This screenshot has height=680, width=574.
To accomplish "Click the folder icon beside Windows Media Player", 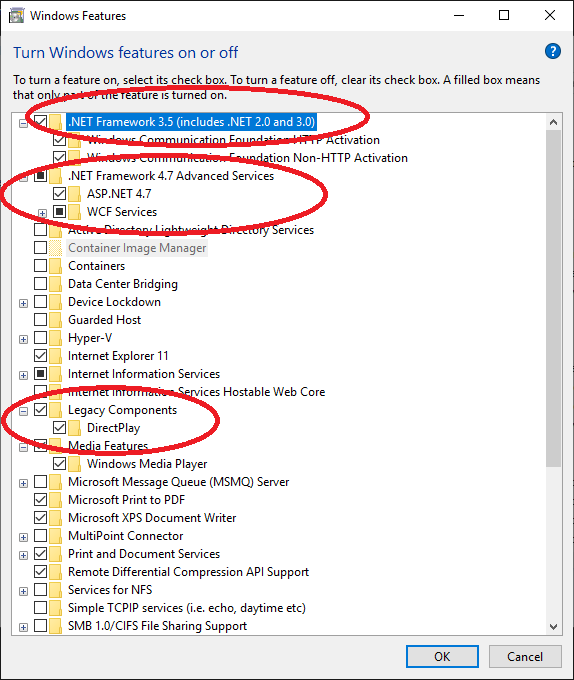I will tap(75, 464).
